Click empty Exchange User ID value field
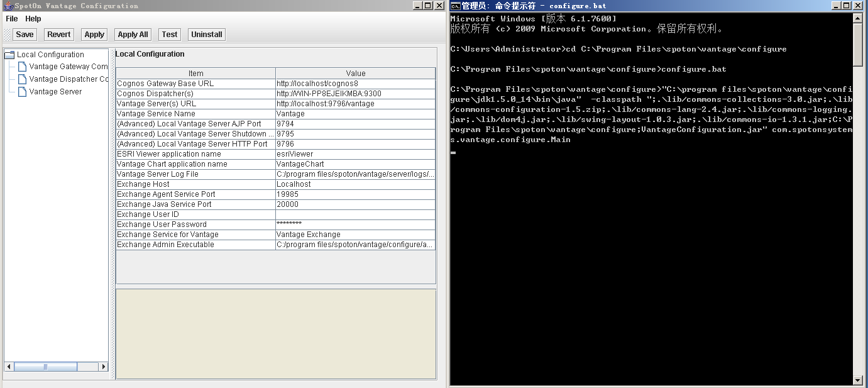This screenshot has height=388, width=868. (x=356, y=214)
